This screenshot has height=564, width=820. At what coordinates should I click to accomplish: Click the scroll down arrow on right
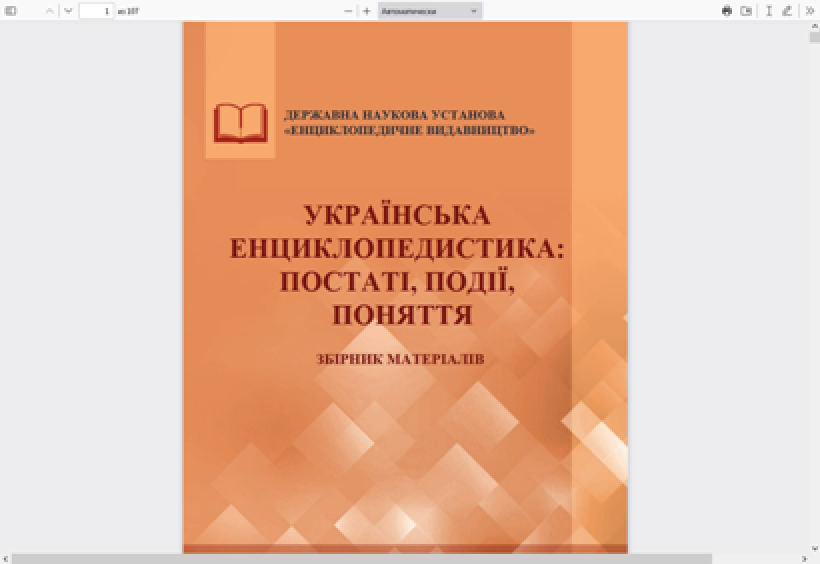pyautogui.click(x=814, y=547)
